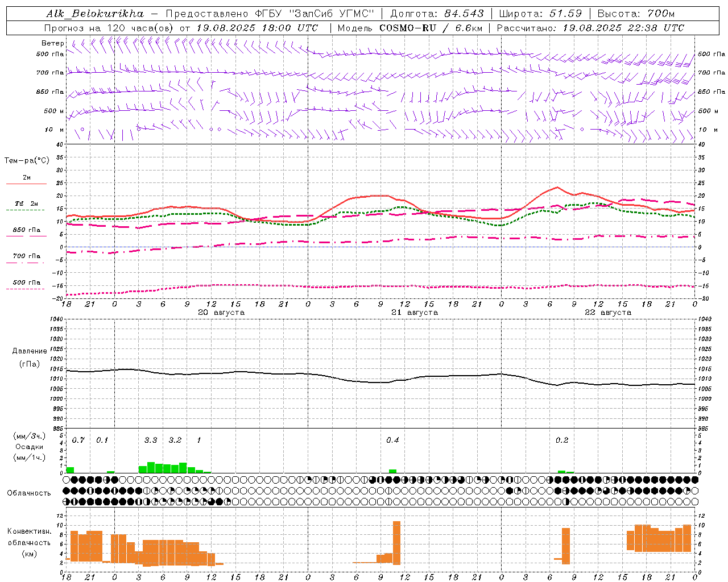Click the date label 21 августа
Screen dimensions: 728x582
click(x=415, y=313)
